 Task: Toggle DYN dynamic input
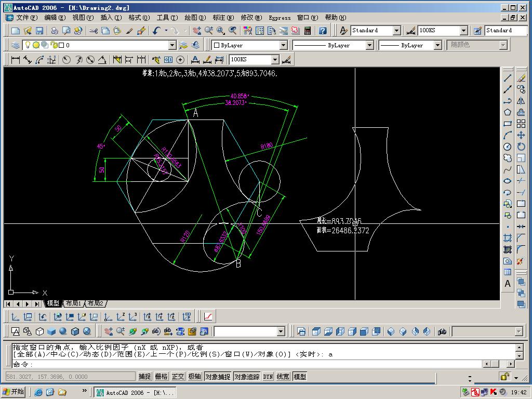pyautogui.click(x=268, y=376)
